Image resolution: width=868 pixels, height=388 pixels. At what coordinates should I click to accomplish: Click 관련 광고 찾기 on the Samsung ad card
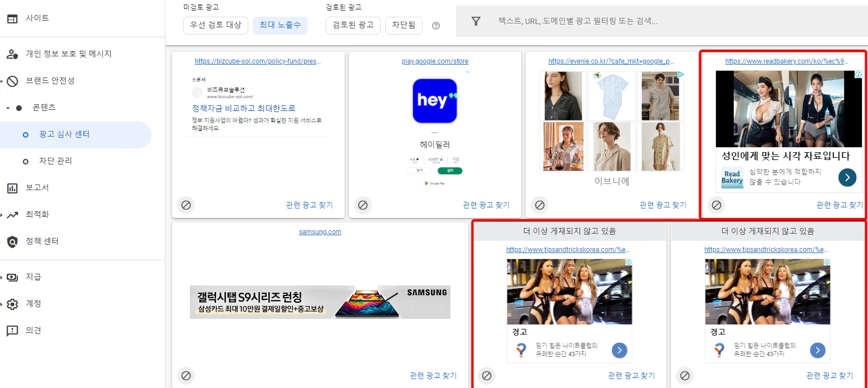433,376
